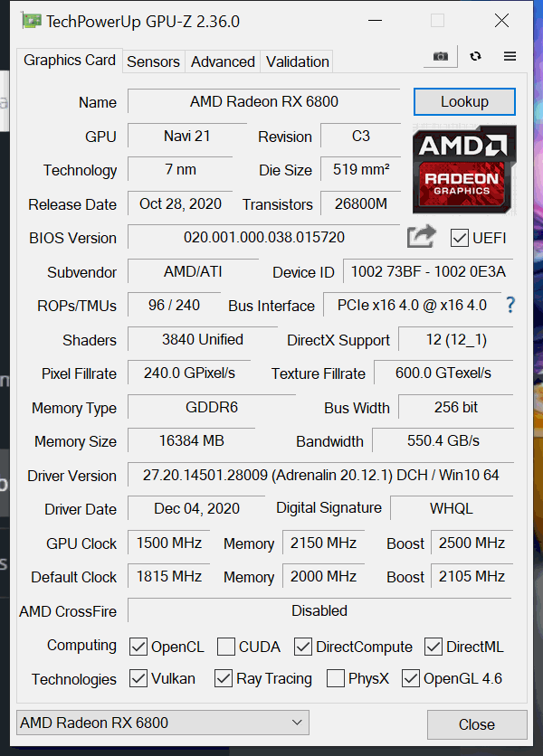Click the AMD CrossFire field Disabled
Viewport: 543px width, 756px height.
pos(319,610)
